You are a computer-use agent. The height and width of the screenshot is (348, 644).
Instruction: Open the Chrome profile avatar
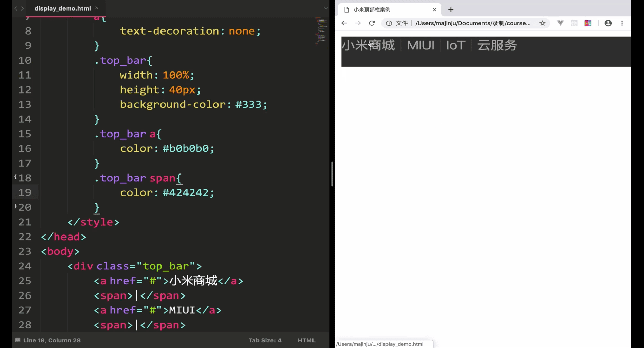pyautogui.click(x=608, y=23)
